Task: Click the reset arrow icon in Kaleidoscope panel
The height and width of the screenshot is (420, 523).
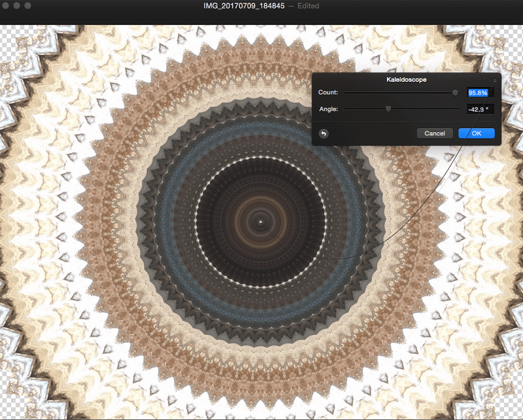Action: [x=323, y=133]
